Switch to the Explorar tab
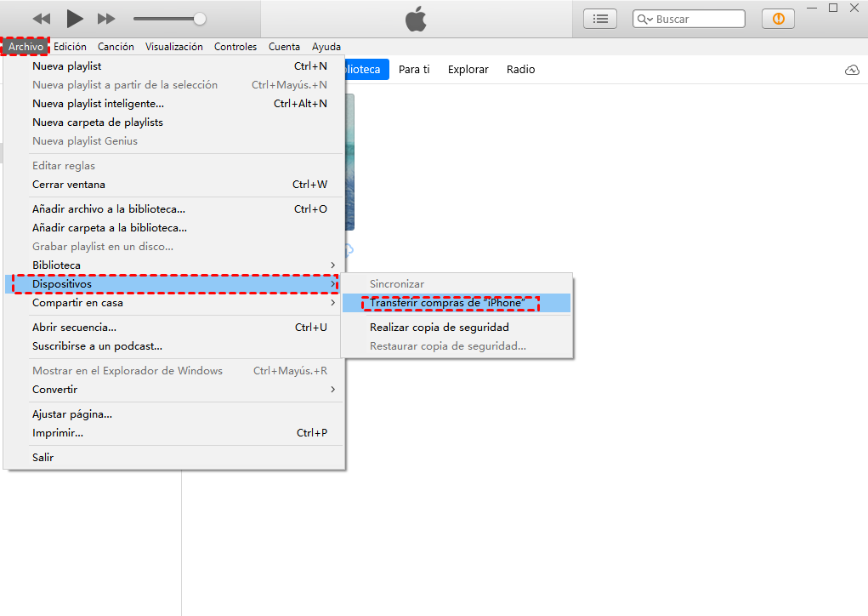Screen dimensions: 868x616 468,70
